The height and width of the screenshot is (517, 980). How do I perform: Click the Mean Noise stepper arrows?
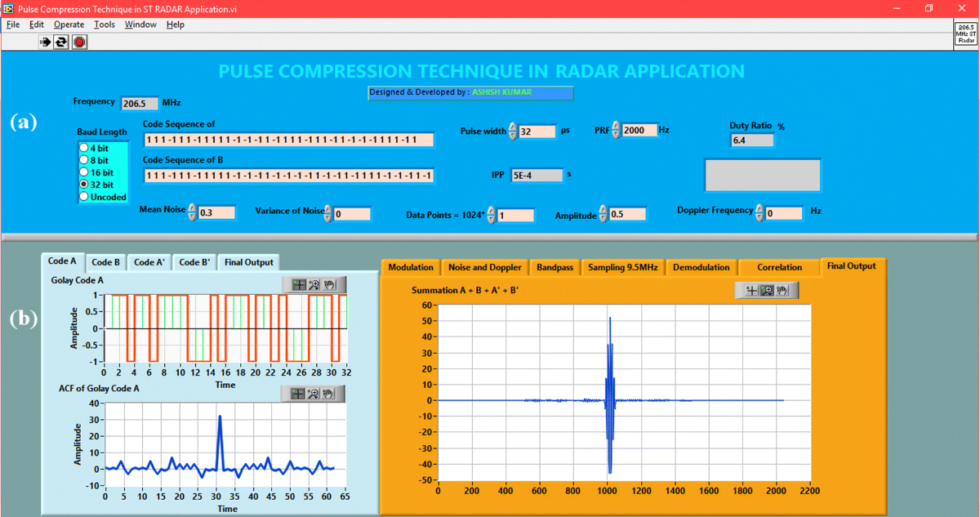tap(193, 212)
